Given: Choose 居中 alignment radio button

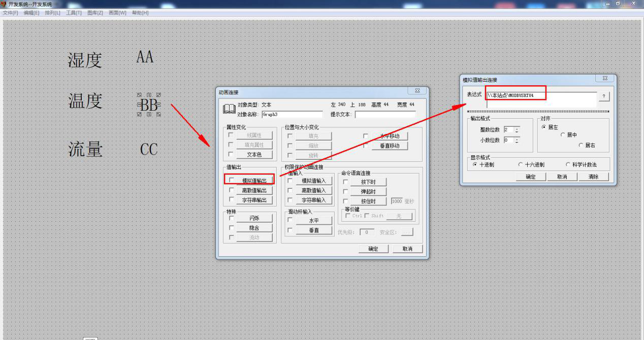Looking at the screenshot, I should 562,135.
